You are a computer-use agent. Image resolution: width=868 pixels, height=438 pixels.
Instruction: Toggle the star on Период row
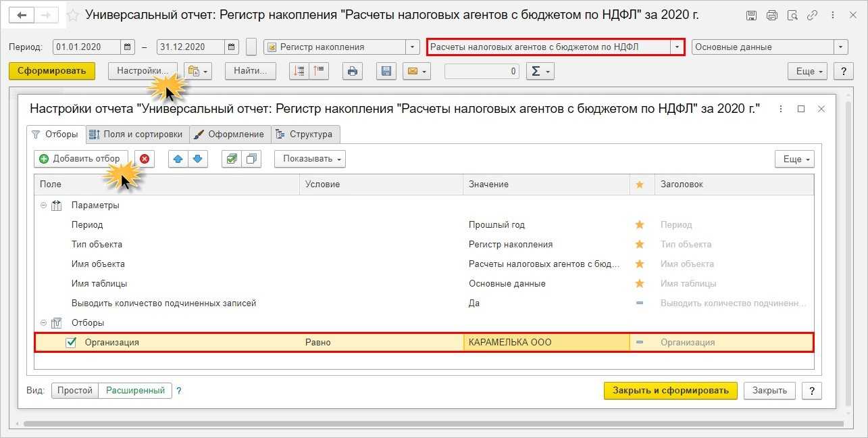[640, 225]
